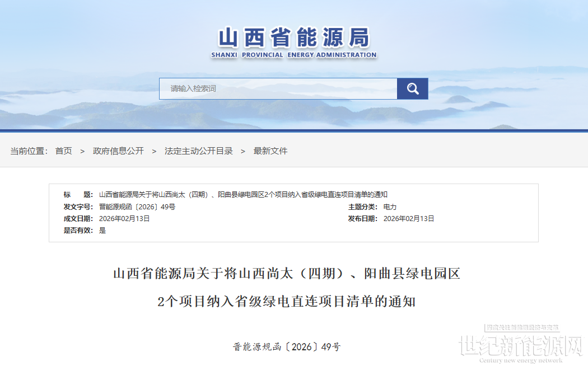Open the 政府信息公开 breadcrumb link
588x366 pixels.
coord(118,151)
